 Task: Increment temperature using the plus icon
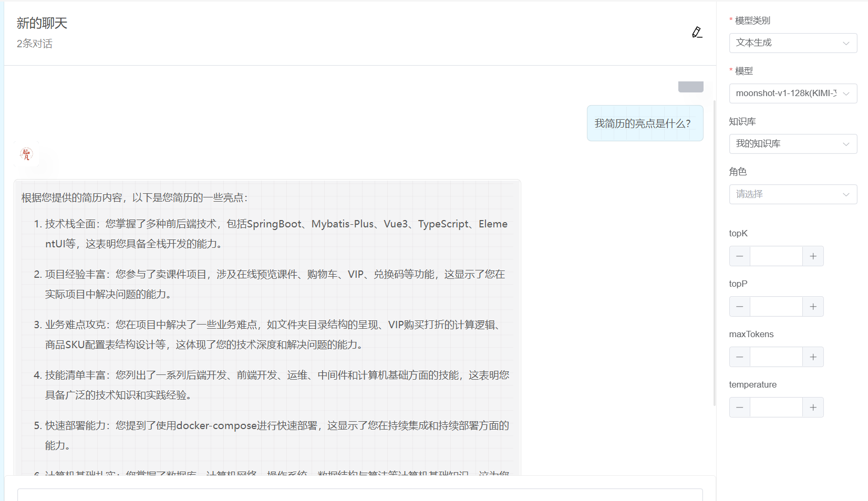(x=812, y=407)
